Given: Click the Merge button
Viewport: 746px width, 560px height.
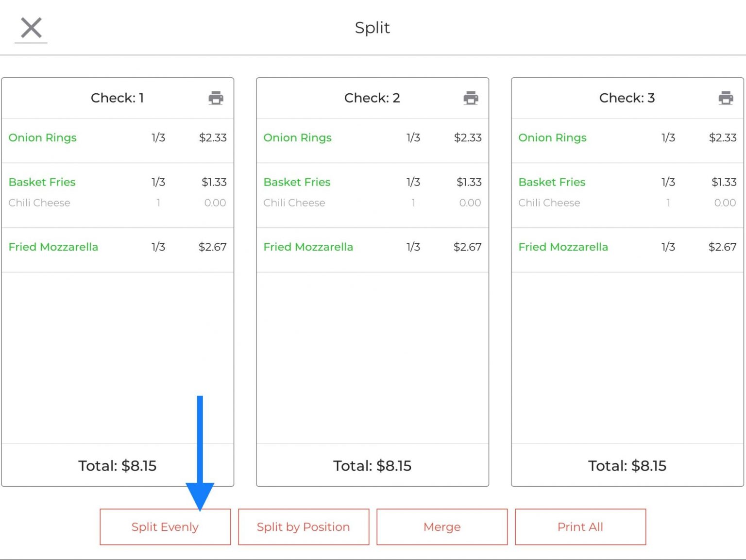Looking at the screenshot, I should tap(441, 526).
